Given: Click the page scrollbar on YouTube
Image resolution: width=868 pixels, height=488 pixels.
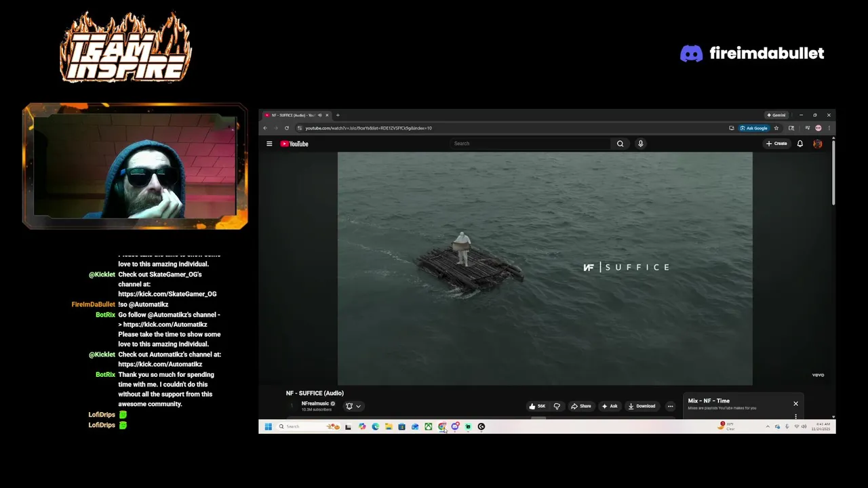Looking at the screenshot, I should 833,174.
